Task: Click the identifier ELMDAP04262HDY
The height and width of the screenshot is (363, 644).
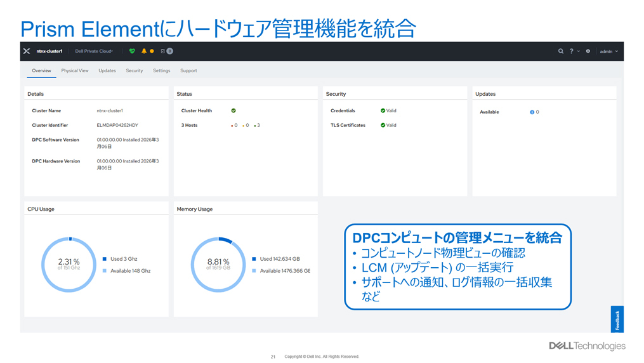Action: point(117,125)
